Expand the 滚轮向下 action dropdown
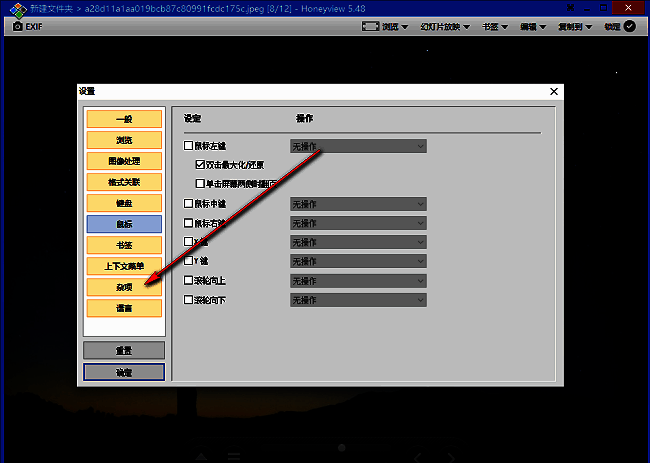This screenshot has width=650, height=463. [358, 299]
